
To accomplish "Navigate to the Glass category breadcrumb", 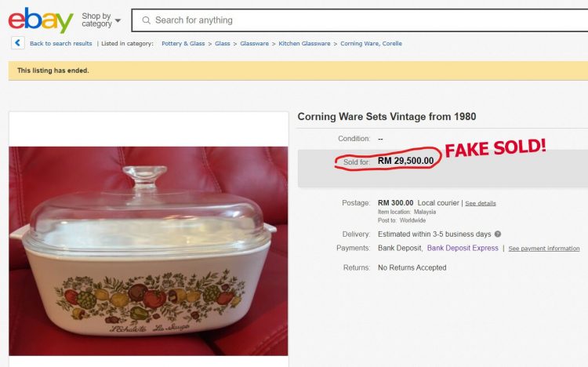I will 223,44.
